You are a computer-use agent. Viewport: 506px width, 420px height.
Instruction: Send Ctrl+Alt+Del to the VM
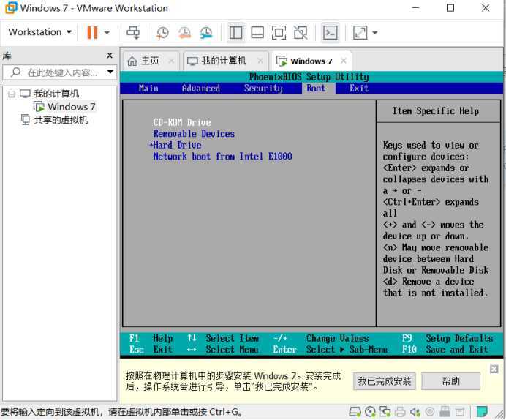coord(133,32)
